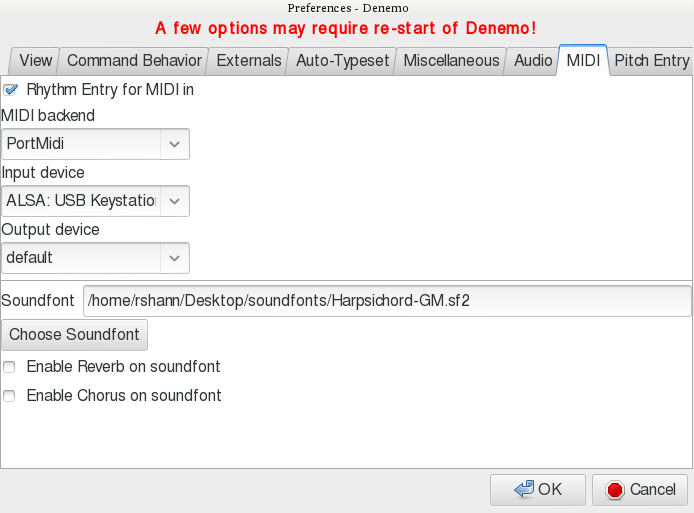Confirm preferences with the OK button
Viewport: 694px width, 513px height.
click(x=538, y=490)
